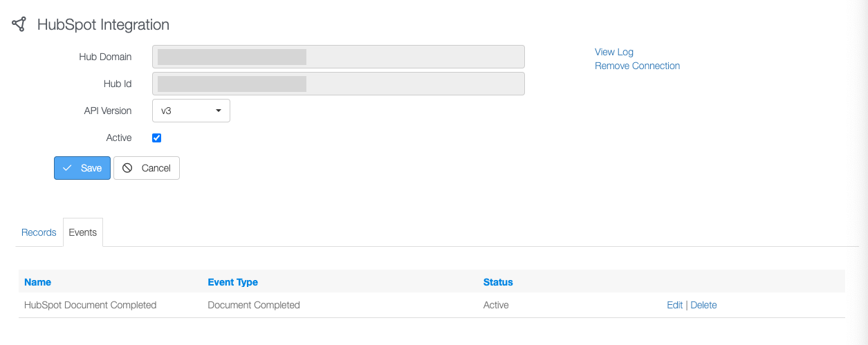Click the Hub Domain field
This screenshot has height=345, width=868.
click(338, 57)
